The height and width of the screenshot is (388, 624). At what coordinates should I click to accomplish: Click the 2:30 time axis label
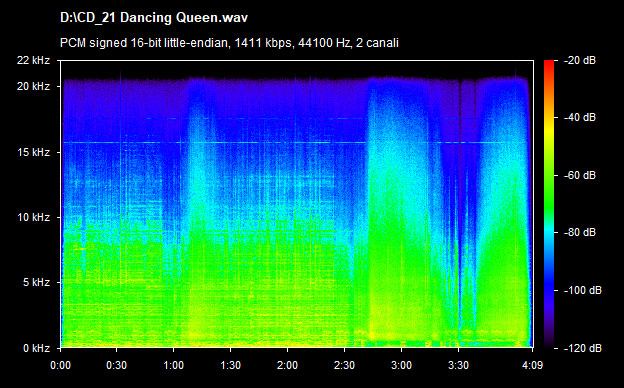344,365
